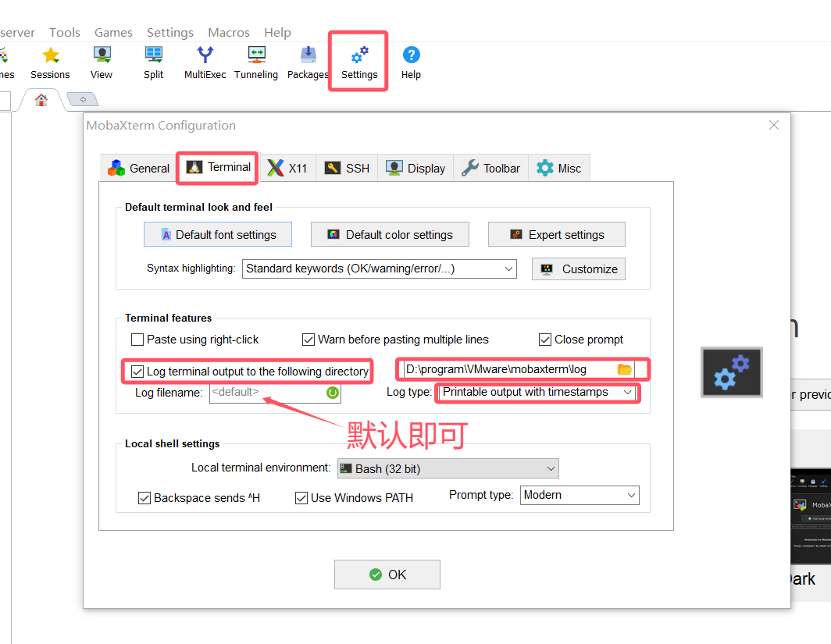Open the Packages toolbar icon
This screenshot has height=644, width=831.
(308, 55)
